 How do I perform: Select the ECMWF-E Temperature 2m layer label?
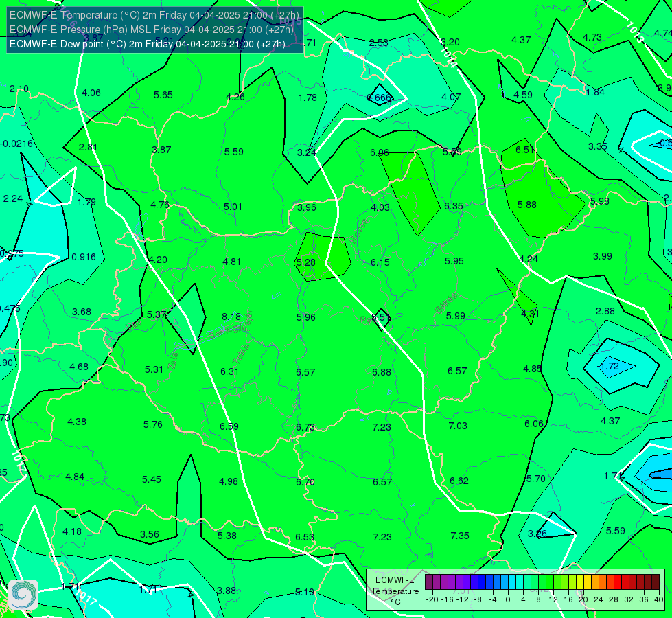(154, 15)
